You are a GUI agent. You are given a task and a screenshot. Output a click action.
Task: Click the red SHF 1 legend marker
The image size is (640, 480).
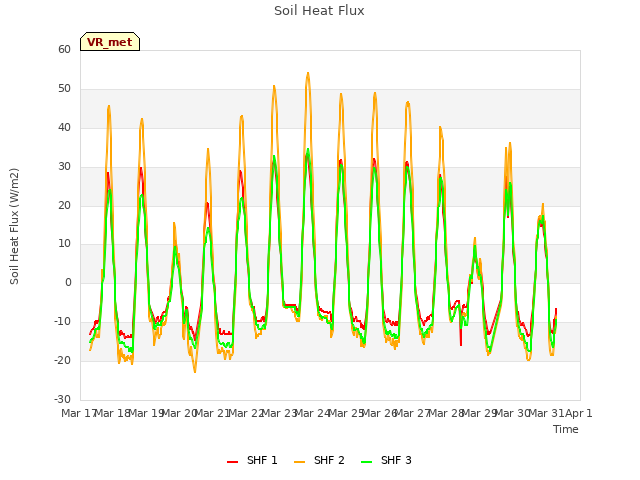click(x=233, y=462)
